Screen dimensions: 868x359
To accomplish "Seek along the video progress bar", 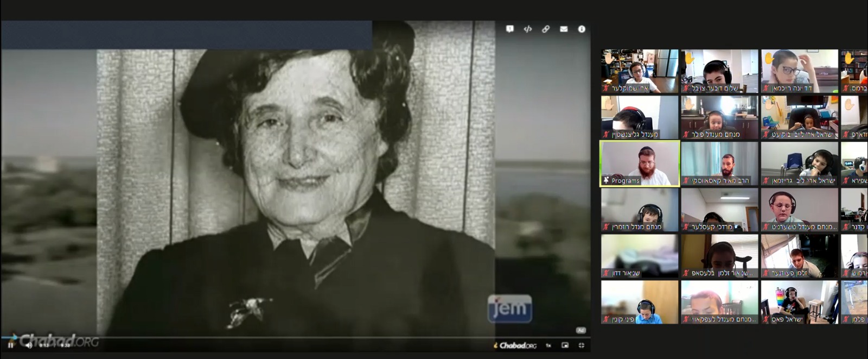I will point(295,338).
